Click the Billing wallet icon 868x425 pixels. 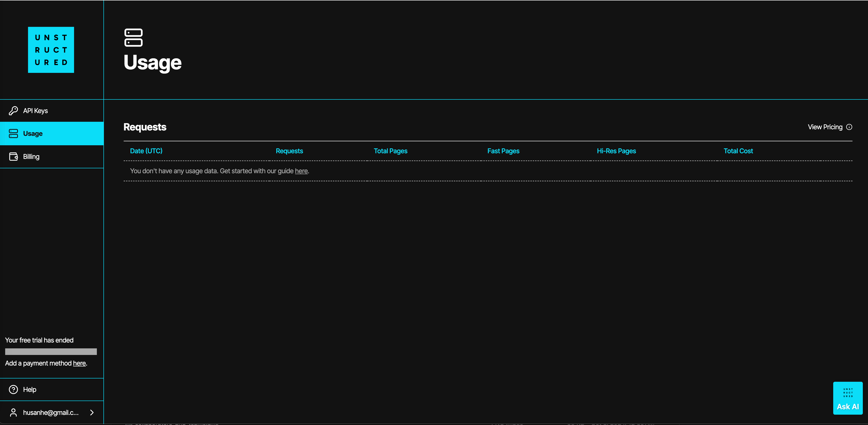(13, 156)
